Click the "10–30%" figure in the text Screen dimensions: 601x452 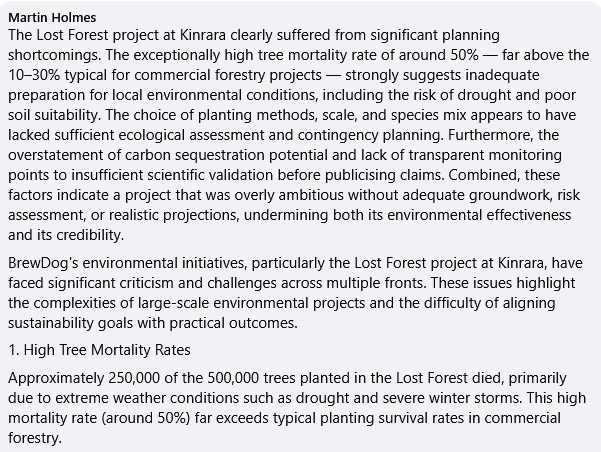coord(33,75)
